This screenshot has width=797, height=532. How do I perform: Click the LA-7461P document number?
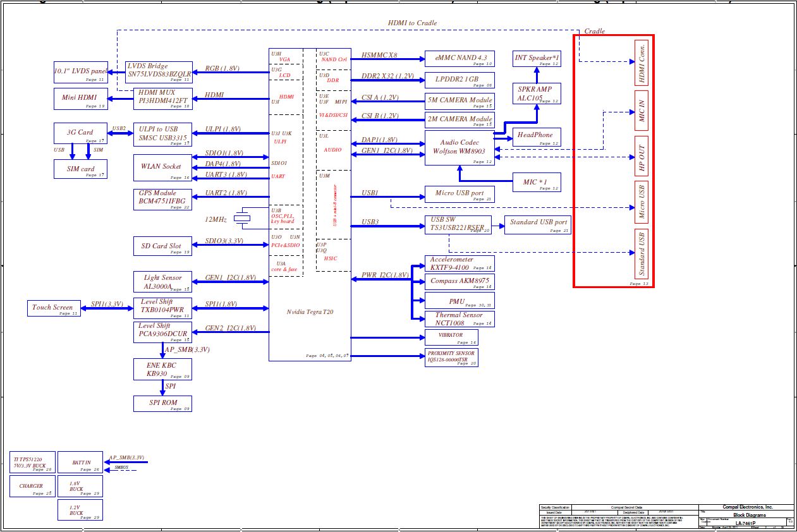point(747,523)
